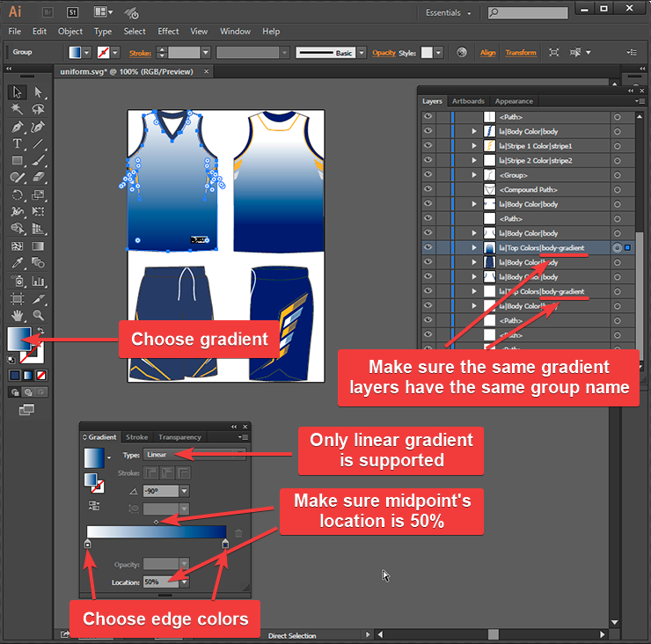Image resolution: width=651 pixels, height=644 pixels.
Task: Toggle visibility of Compound Path layer
Action: pos(428,190)
